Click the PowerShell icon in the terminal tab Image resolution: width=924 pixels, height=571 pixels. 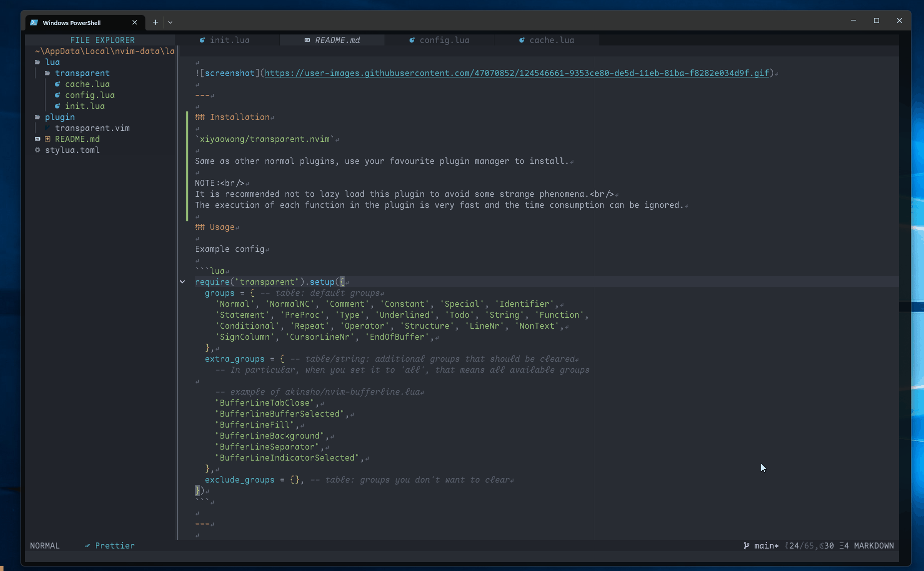tap(34, 22)
